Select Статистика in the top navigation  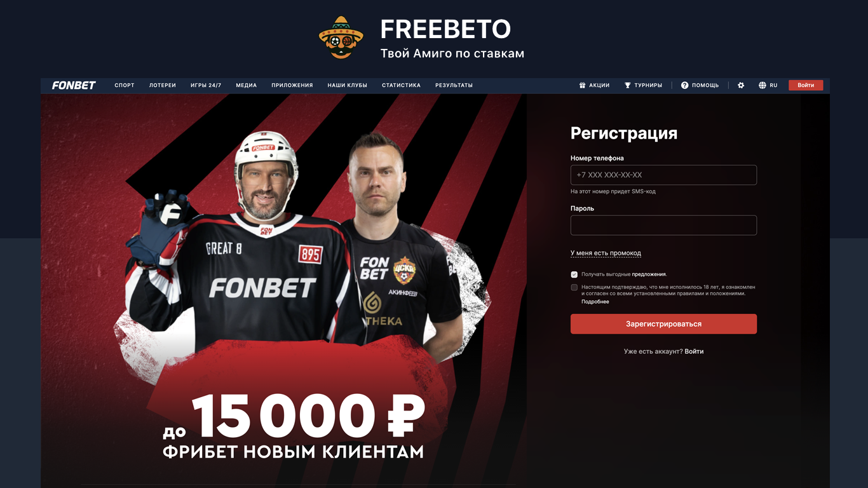click(401, 85)
